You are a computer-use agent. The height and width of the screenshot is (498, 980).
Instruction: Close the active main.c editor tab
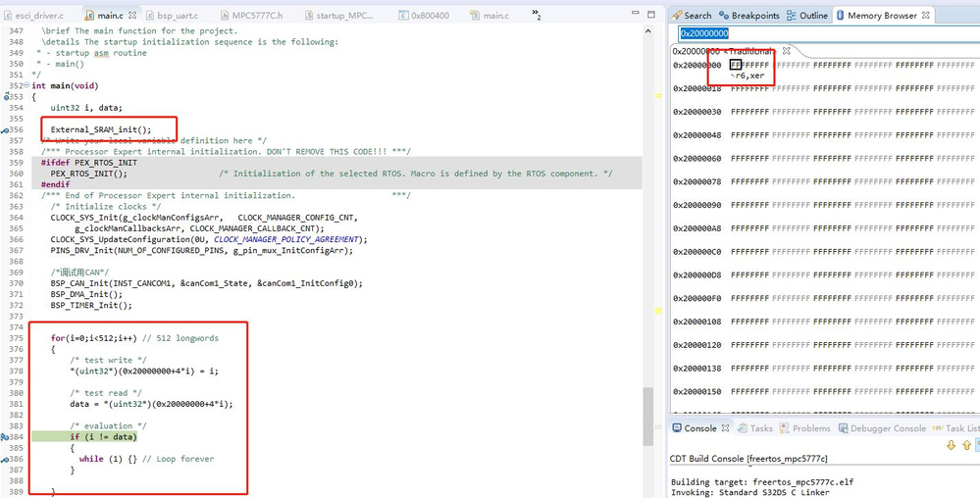coord(131,15)
